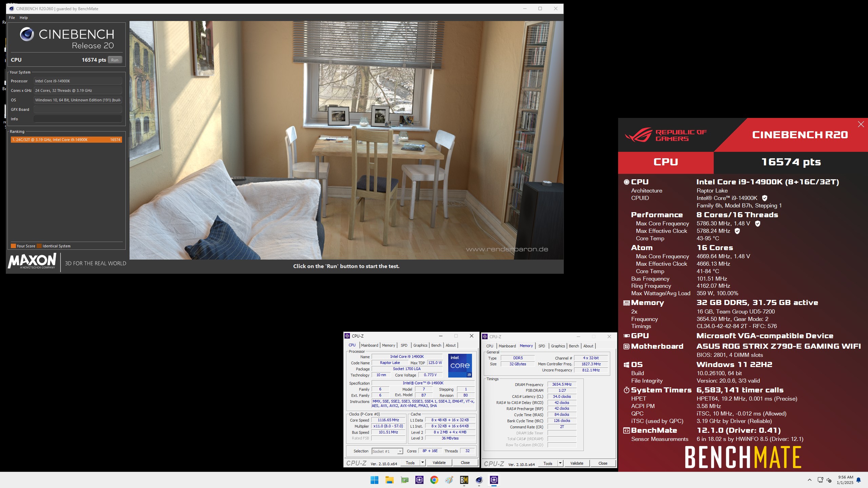Viewport: 868px width, 488px height.
Task: Click the BenchMate section icon
Action: coord(627,430)
